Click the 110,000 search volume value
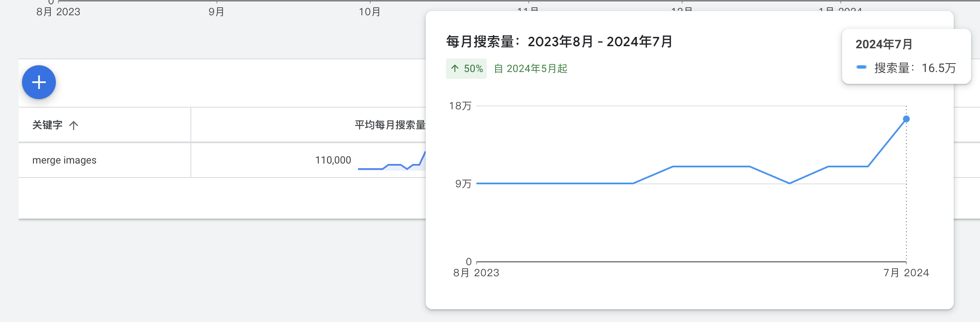 333,160
